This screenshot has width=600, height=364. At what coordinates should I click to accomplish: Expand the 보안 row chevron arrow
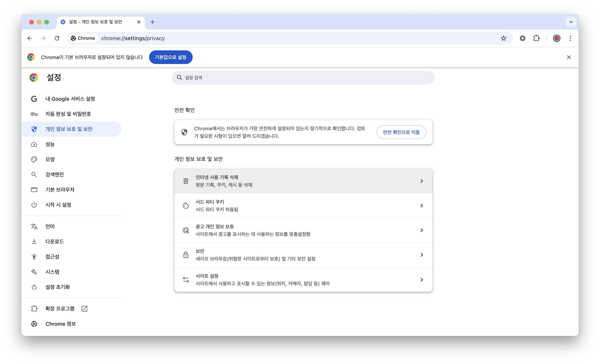pos(422,255)
